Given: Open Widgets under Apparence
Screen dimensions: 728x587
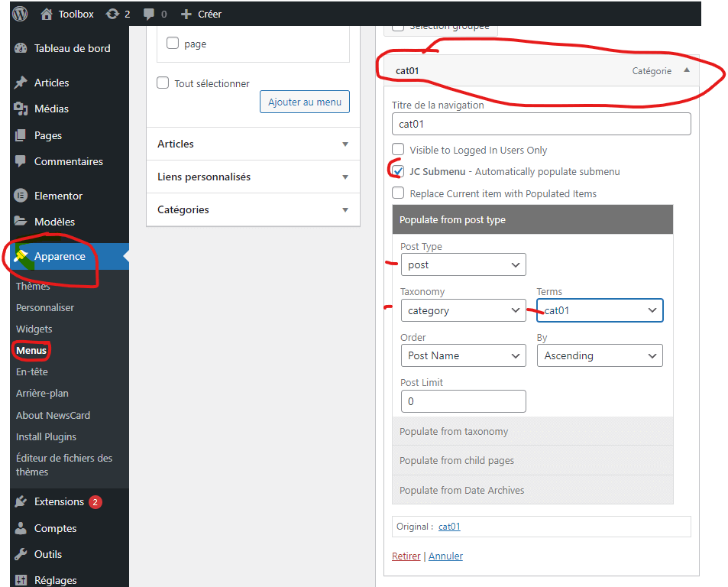Looking at the screenshot, I should click(x=34, y=329).
